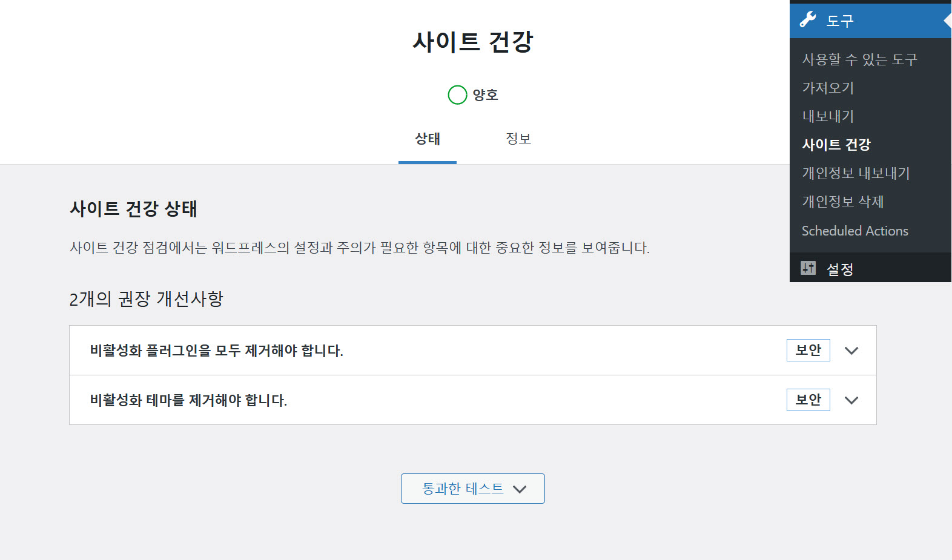Image resolution: width=952 pixels, height=560 pixels.
Task: Click the wrench icon beside 도구
Action: click(x=808, y=19)
